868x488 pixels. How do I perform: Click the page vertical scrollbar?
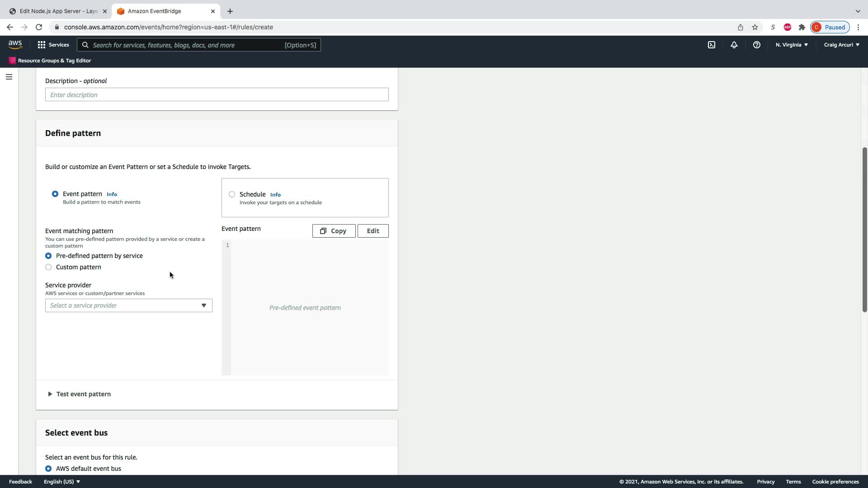864,230
